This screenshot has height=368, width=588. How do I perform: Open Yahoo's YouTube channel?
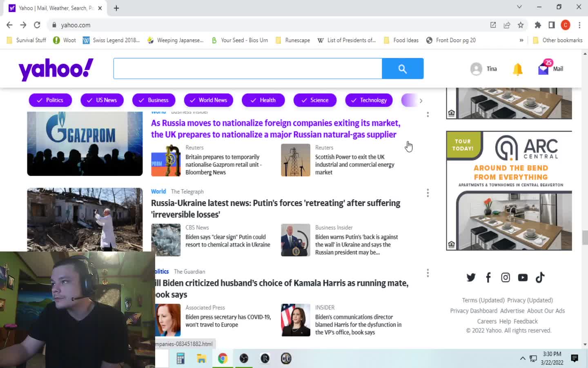tap(523, 278)
